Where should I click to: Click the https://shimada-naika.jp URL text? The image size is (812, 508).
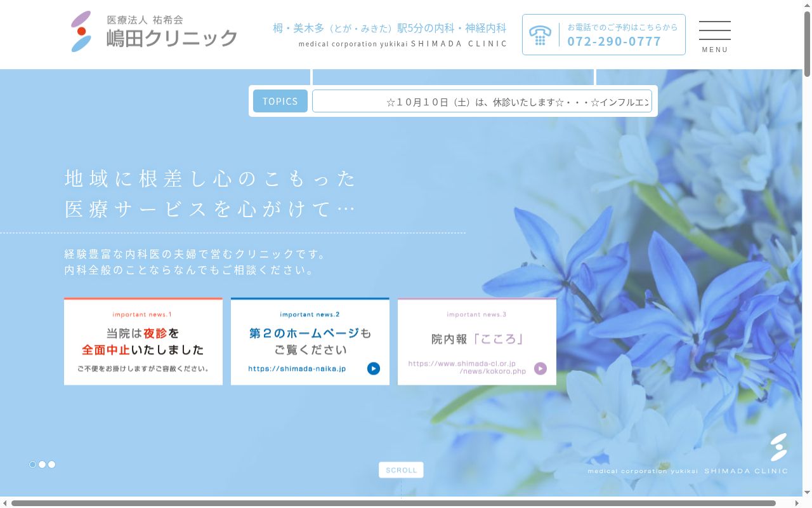(297, 368)
